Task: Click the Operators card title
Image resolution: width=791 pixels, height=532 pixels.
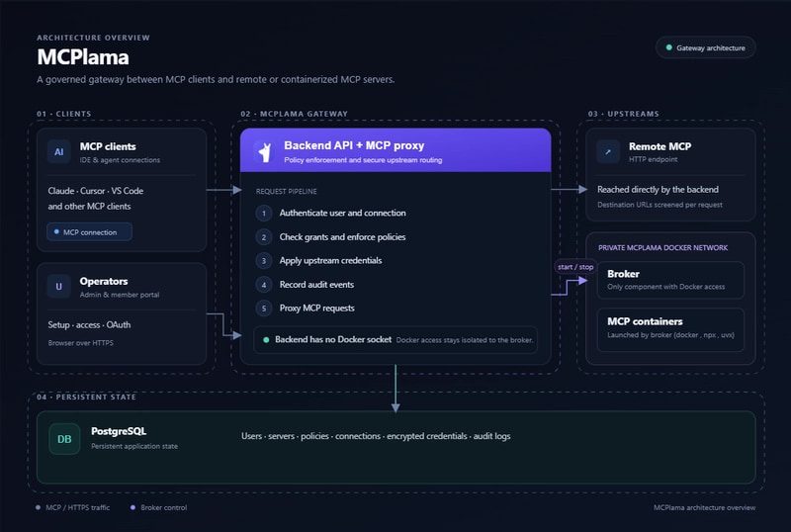Action: [104, 281]
